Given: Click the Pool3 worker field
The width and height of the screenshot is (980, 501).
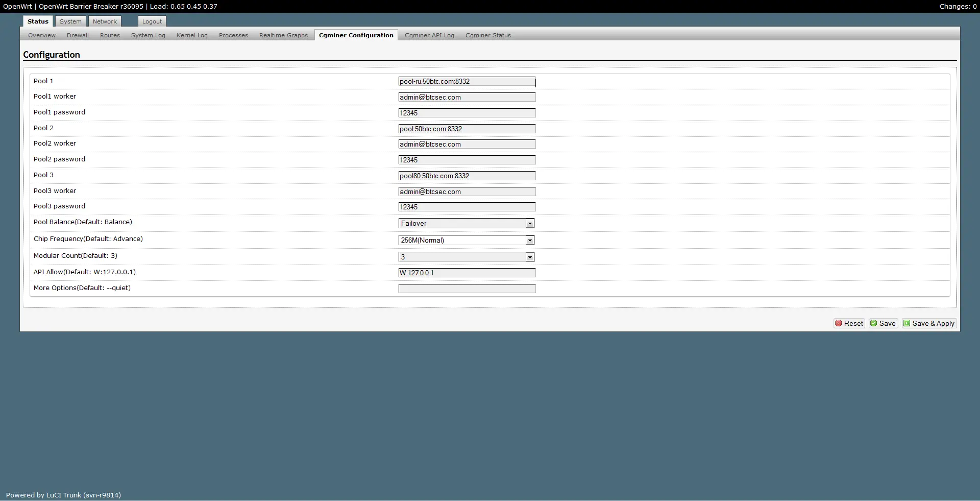Looking at the screenshot, I should tap(467, 192).
